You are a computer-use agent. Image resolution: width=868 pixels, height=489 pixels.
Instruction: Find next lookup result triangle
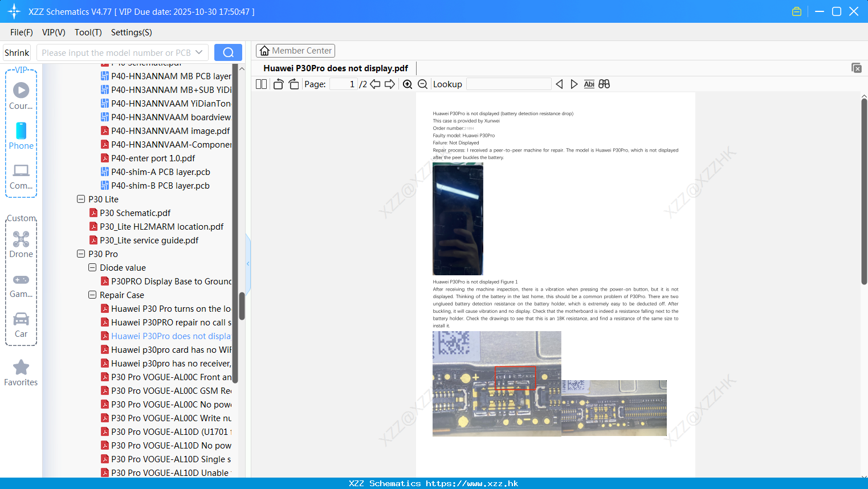click(x=574, y=84)
